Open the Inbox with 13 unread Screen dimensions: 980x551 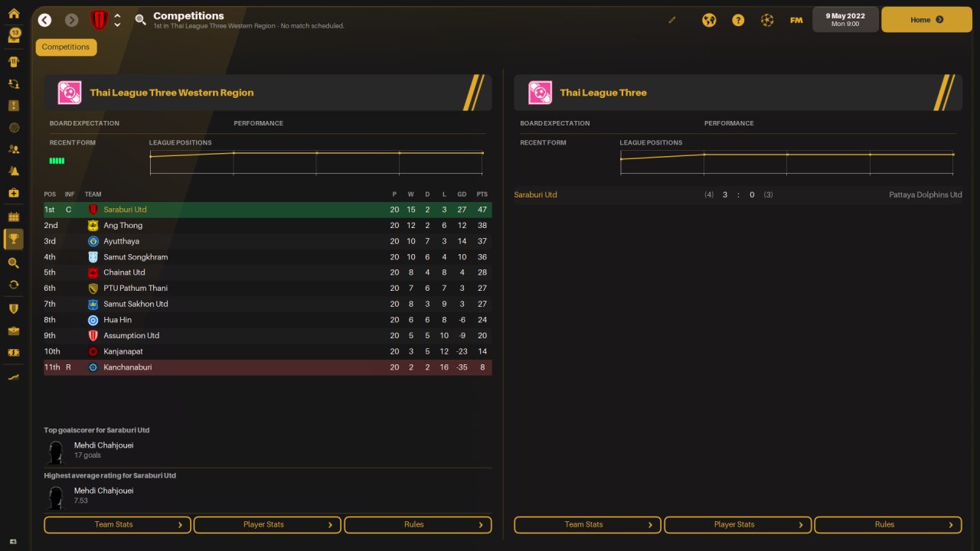point(14,35)
